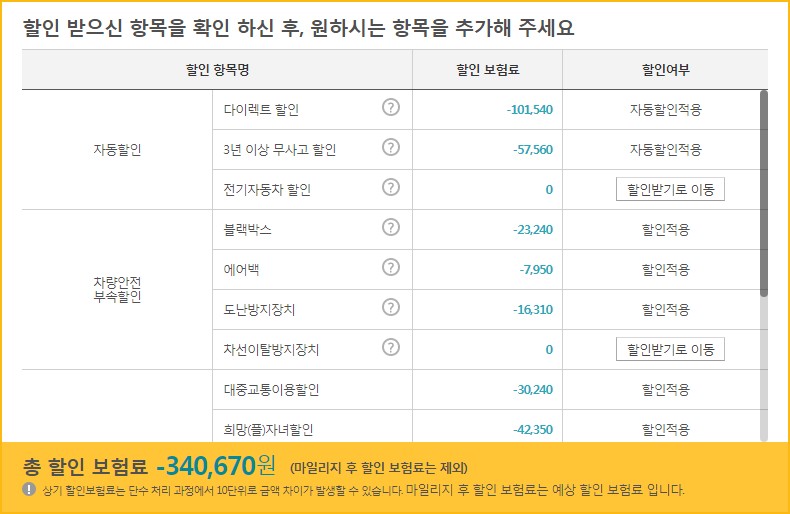Show help tooltip for 에어백
The height and width of the screenshot is (514, 790).
tap(390, 268)
